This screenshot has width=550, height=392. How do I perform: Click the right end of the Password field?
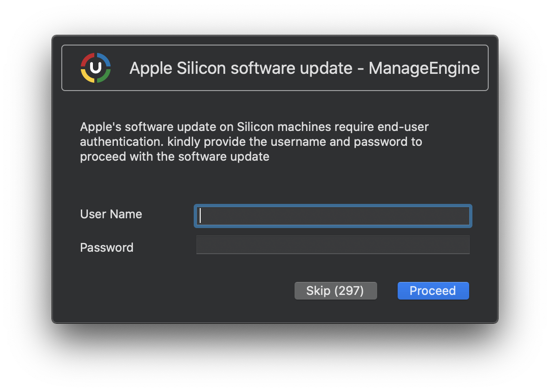pyautogui.click(x=462, y=245)
